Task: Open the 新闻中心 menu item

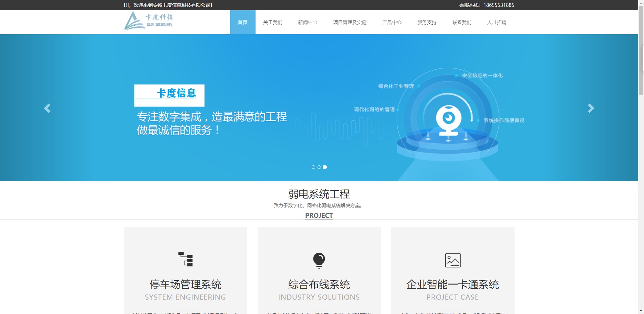Action: (x=308, y=22)
